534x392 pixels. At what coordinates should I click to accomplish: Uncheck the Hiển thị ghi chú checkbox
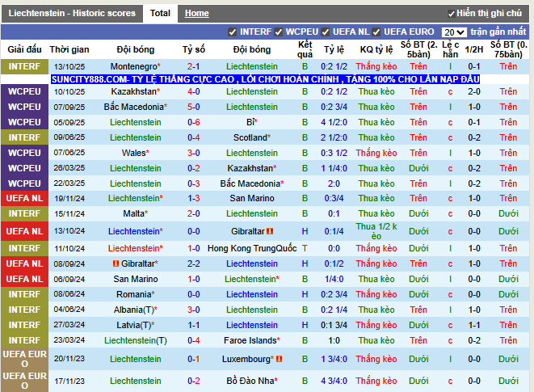click(x=452, y=14)
